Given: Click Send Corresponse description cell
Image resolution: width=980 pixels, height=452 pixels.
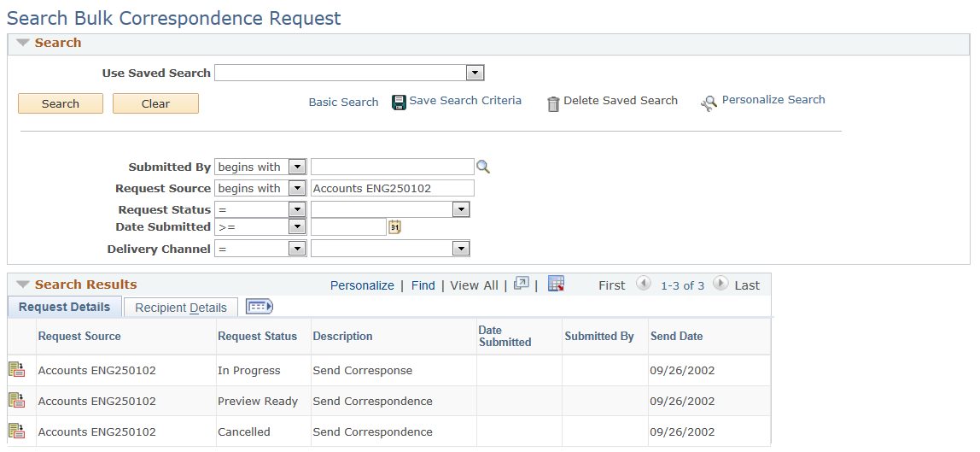Looking at the screenshot, I should [x=363, y=370].
